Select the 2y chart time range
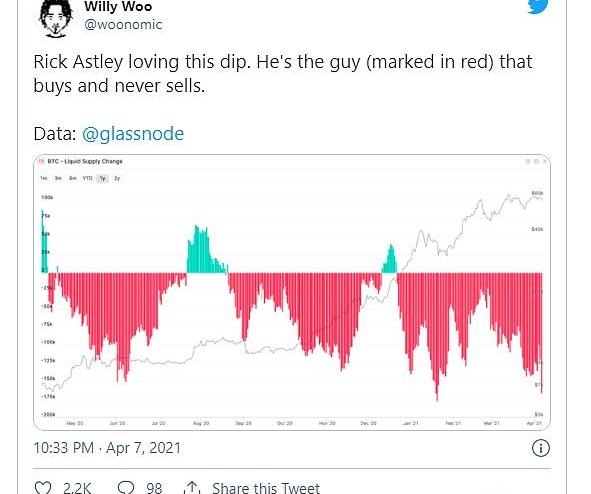The height and width of the screenshot is (494, 591). click(x=117, y=178)
